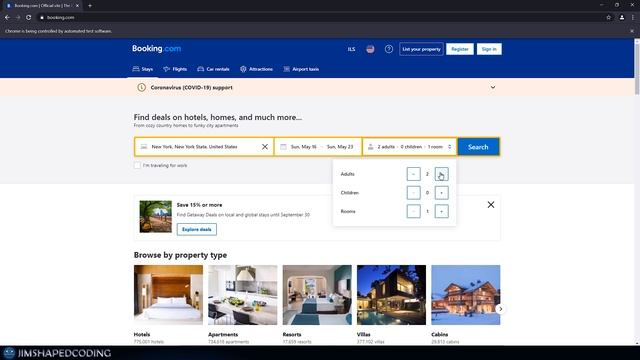This screenshot has width=640, height=360.
Task: Increase the Adults count
Action: pos(441,174)
